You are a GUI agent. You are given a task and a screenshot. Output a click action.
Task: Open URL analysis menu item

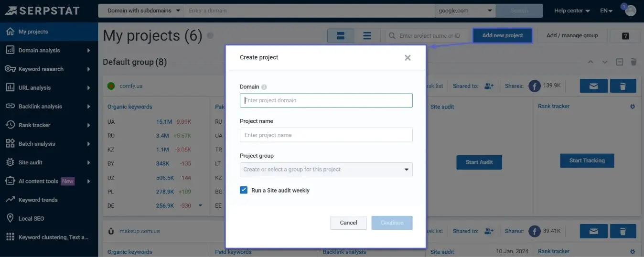pos(49,87)
